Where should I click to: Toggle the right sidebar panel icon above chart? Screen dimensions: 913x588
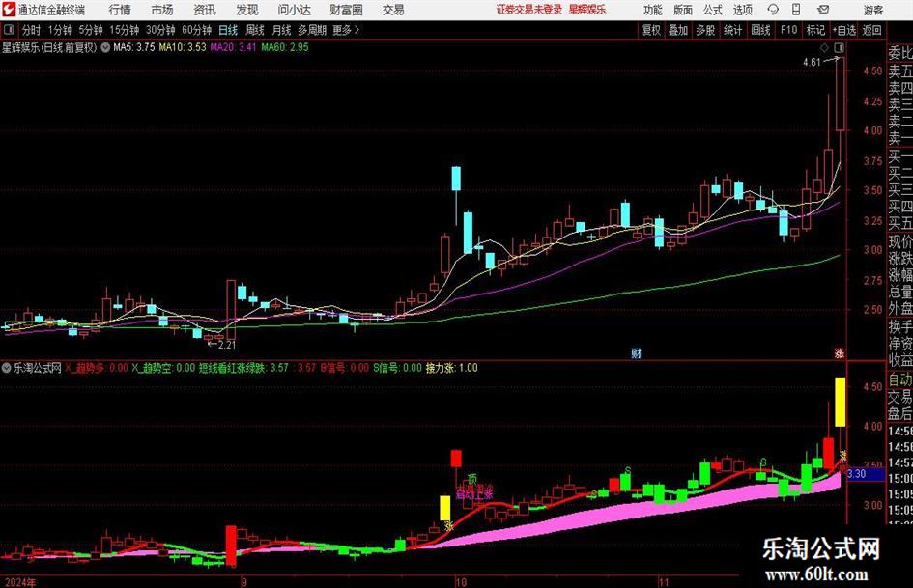pos(839,47)
